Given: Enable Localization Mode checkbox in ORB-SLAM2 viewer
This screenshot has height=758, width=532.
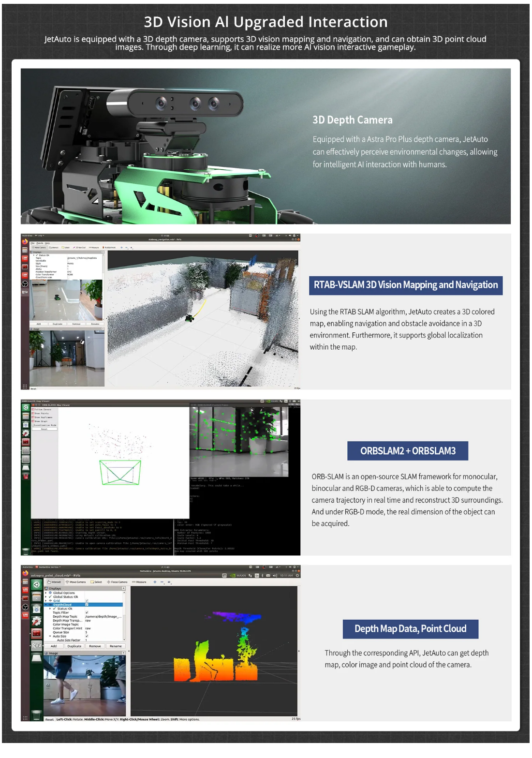Looking at the screenshot, I should click(33, 425).
